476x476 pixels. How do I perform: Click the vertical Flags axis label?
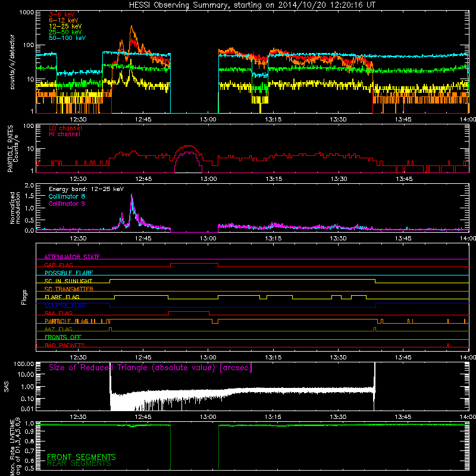24,297
